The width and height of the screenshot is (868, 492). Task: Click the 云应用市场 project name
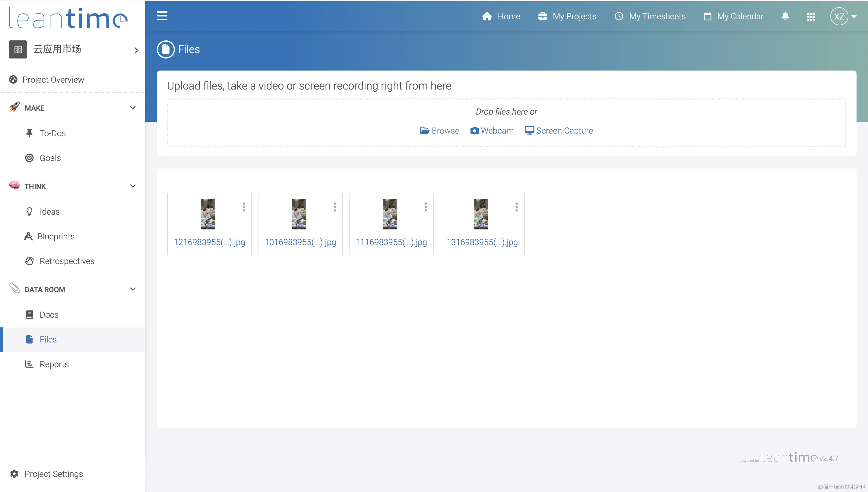click(x=57, y=49)
